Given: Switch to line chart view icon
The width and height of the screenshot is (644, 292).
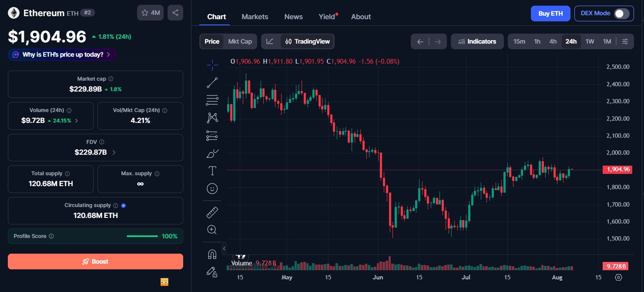Looking at the screenshot, I should (270, 41).
